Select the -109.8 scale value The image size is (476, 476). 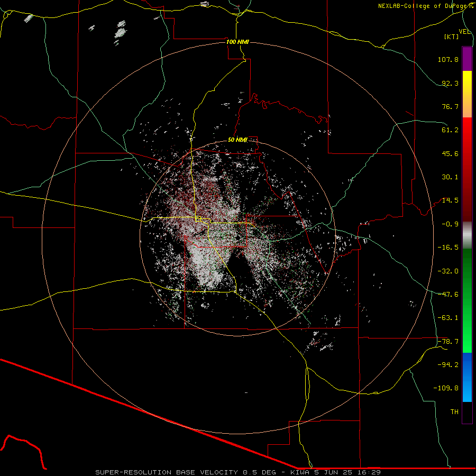tap(446, 388)
